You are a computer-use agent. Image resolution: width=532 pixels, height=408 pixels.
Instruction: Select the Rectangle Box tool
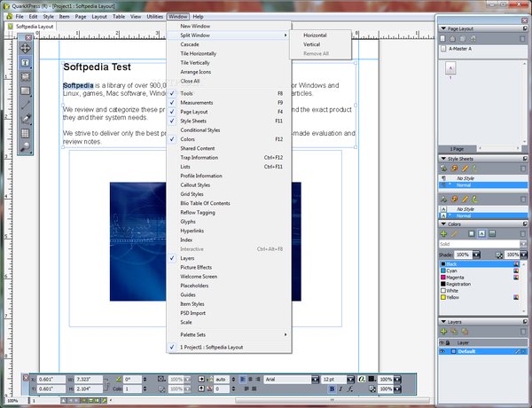tap(25, 90)
